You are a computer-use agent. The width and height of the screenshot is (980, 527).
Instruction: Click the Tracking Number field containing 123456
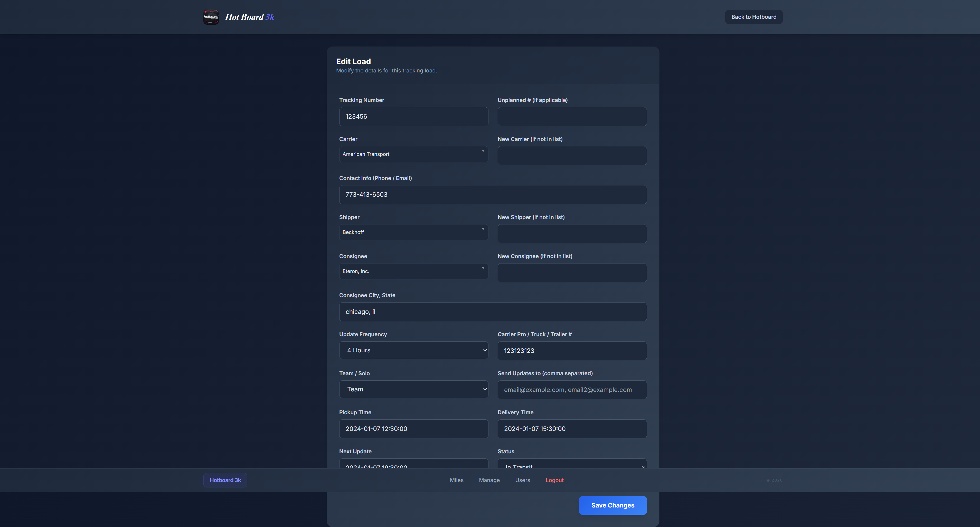[413, 116]
